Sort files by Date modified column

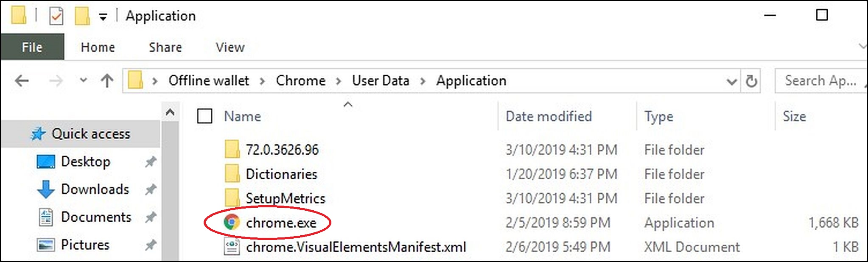coord(549,116)
